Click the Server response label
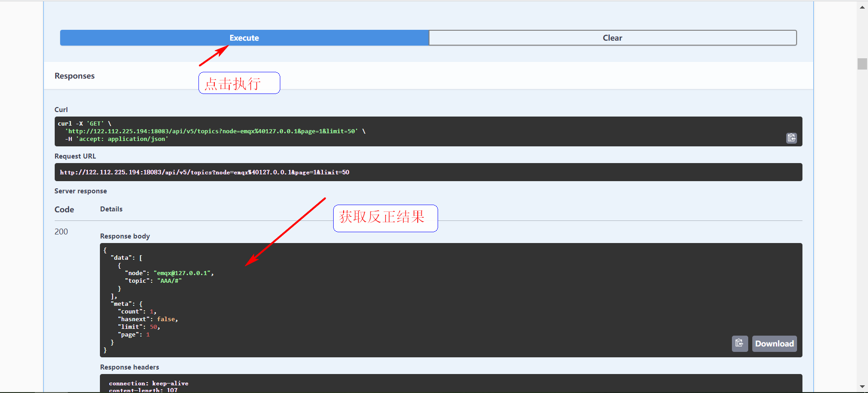This screenshot has height=393, width=868. click(x=80, y=191)
